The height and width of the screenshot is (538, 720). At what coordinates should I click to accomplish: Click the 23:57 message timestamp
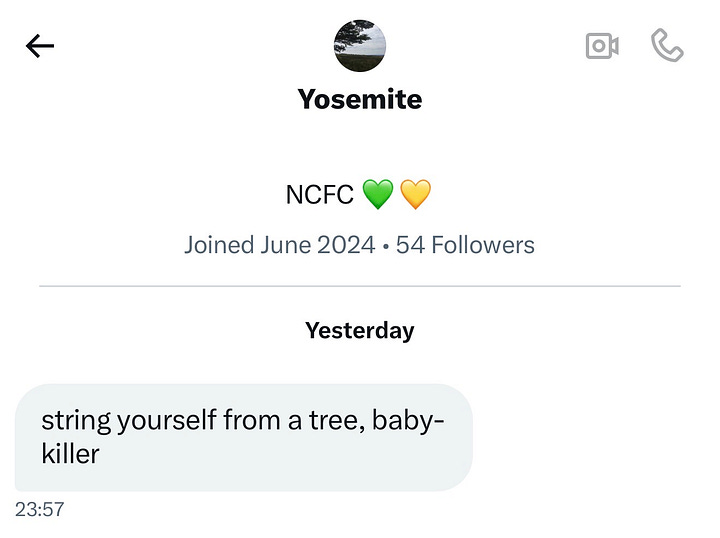click(40, 509)
